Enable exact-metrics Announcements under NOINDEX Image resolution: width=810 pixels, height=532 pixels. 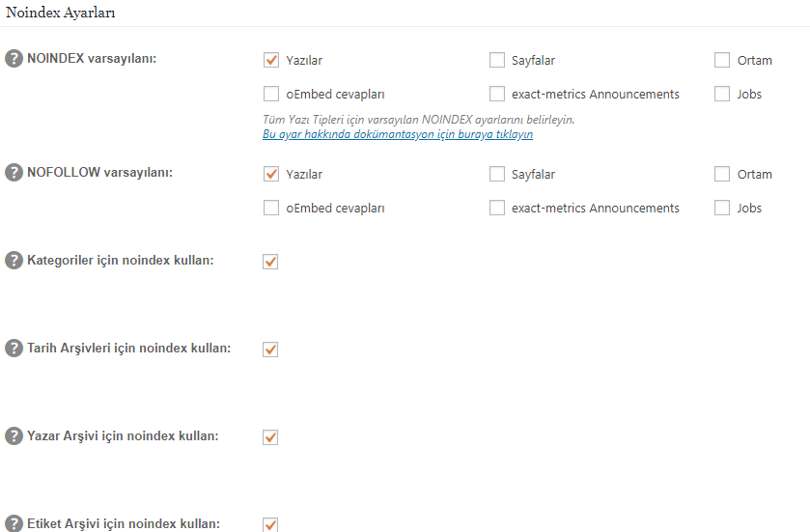(x=497, y=94)
